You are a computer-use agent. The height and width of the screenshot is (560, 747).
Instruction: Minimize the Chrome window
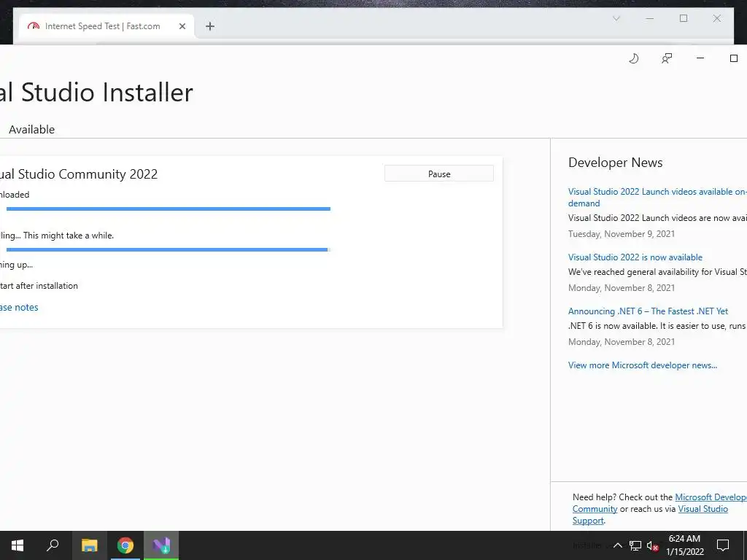click(649, 18)
